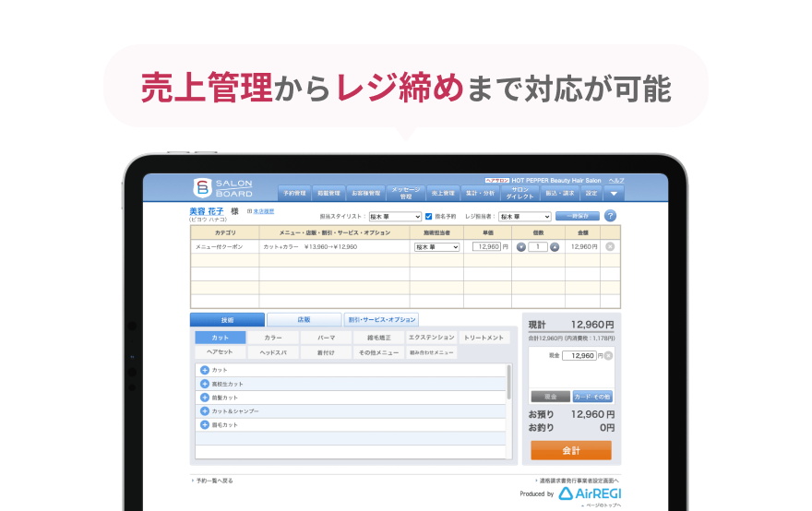
Task: Open 売上管理 in the navigation bar
Action: coord(443,193)
